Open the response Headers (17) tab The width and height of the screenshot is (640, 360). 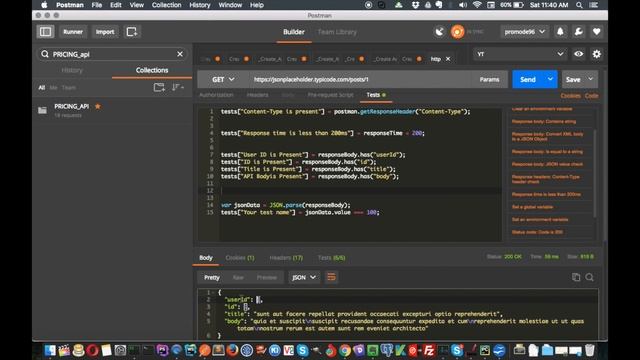point(286,258)
